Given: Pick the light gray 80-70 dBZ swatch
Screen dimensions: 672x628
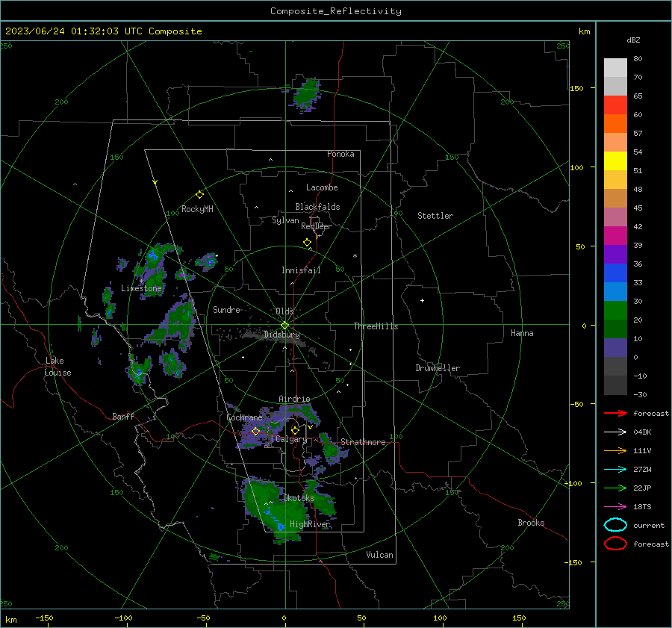Looking at the screenshot, I should point(615,68).
